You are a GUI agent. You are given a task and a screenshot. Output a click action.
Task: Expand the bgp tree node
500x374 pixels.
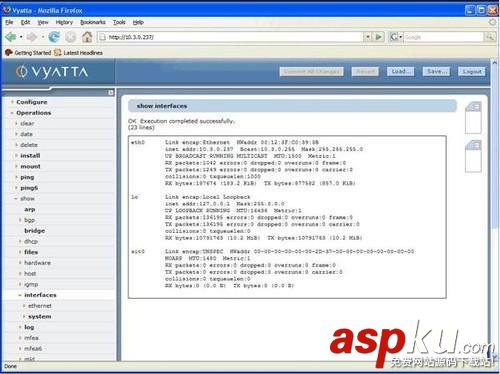tap(20, 220)
